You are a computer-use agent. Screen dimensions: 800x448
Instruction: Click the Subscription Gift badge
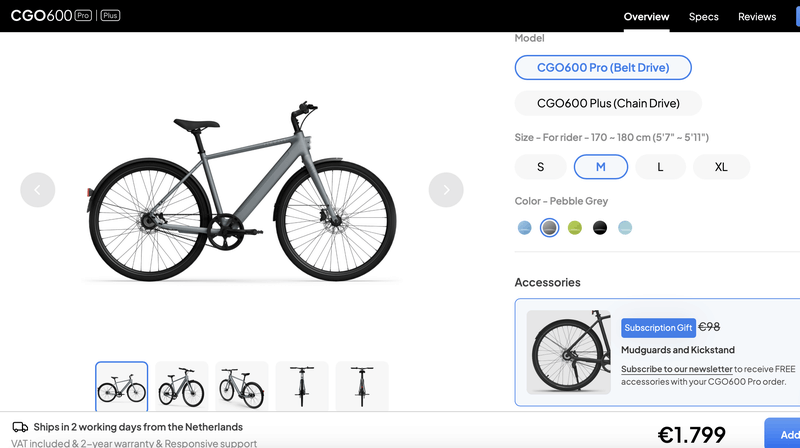[x=658, y=328]
